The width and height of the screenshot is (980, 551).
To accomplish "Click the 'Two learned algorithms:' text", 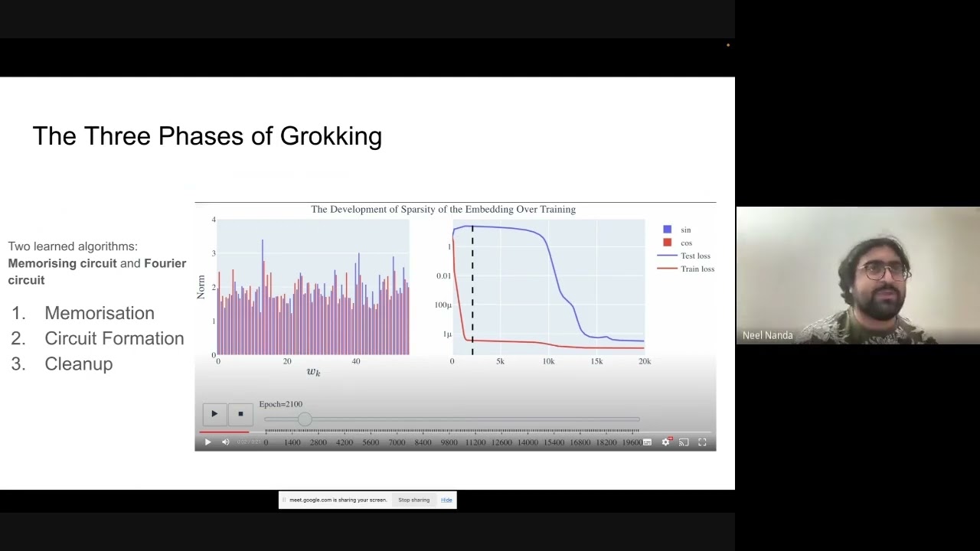I will [73, 246].
